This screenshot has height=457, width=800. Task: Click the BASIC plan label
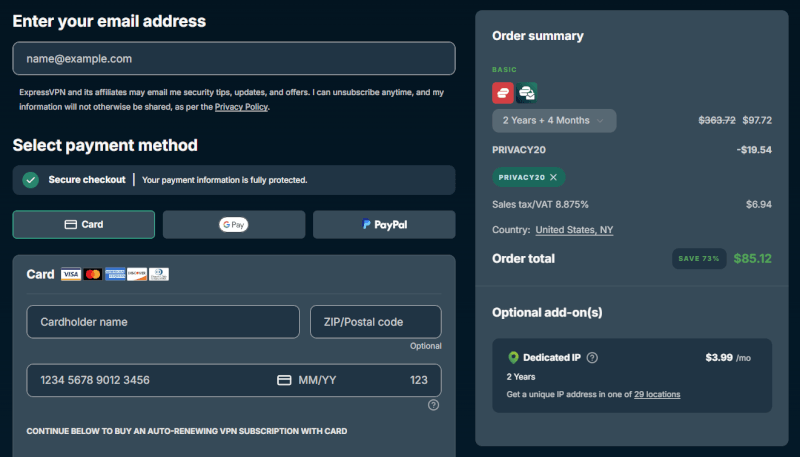[x=504, y=69]
